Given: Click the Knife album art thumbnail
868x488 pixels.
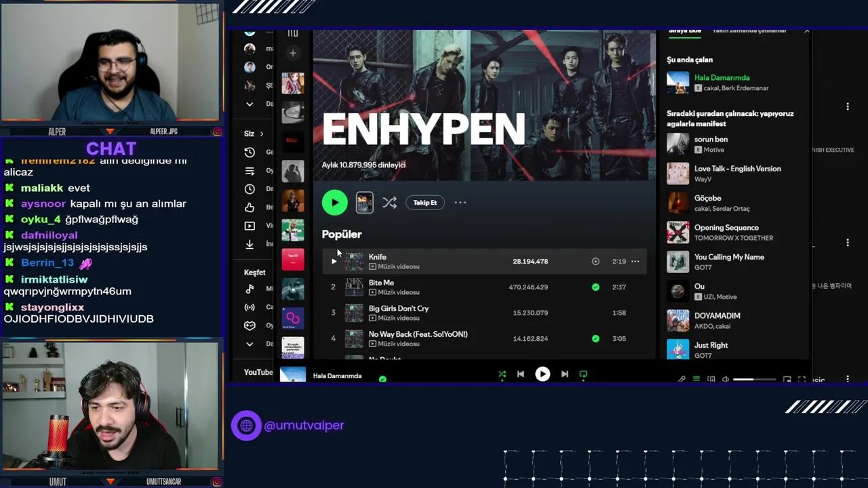Looking at the screenshot, I should click(354, 261).
